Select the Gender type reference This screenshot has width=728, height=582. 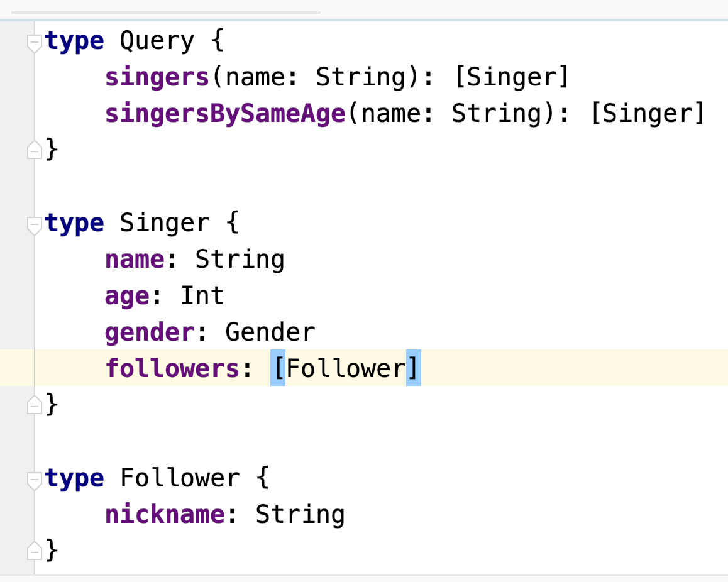pyautogui.click(x=270, y=332)
